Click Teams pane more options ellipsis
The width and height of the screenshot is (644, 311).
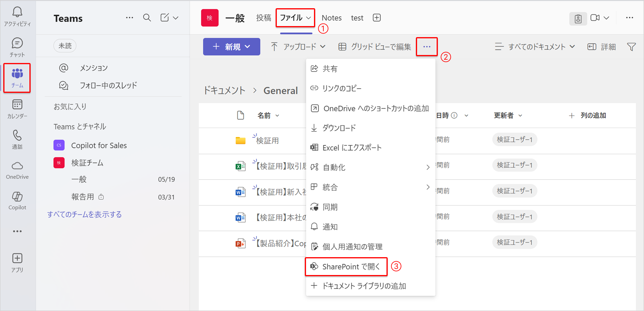pyautogui.click(x=129, y=18)
